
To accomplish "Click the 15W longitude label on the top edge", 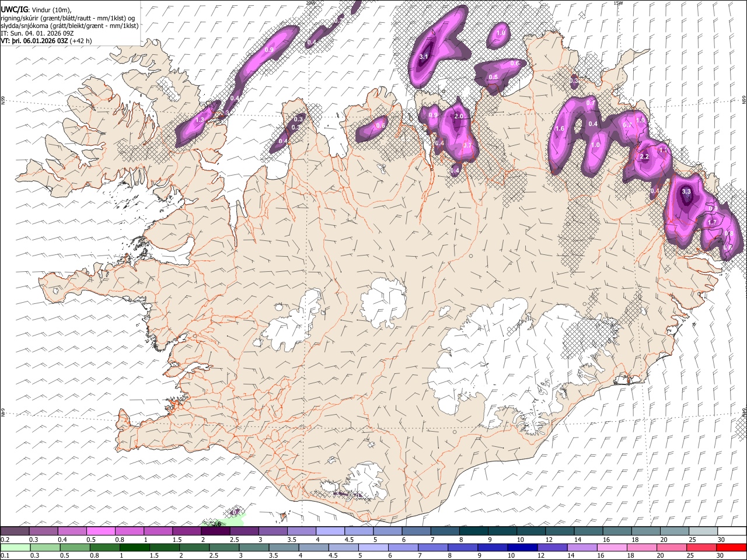I will [618, 3].
